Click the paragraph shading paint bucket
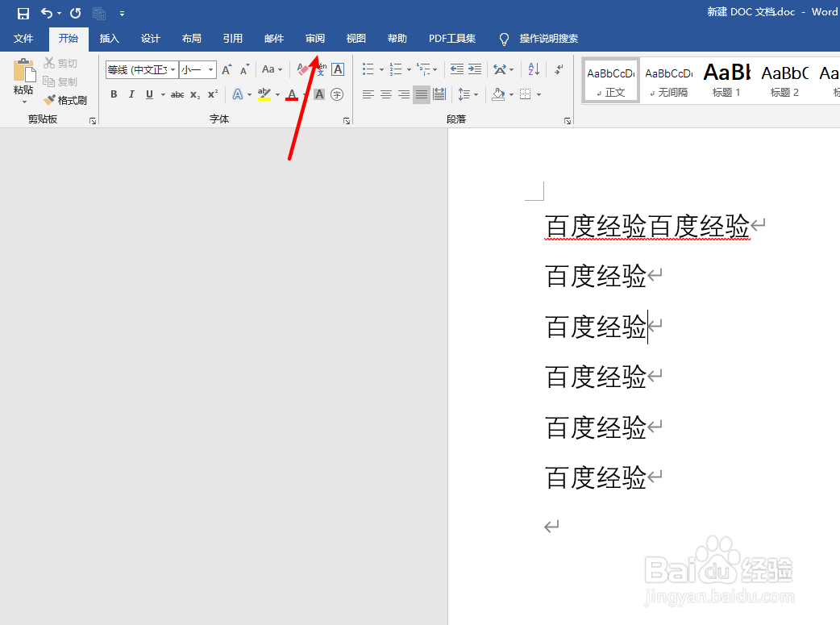 [498, 94]
